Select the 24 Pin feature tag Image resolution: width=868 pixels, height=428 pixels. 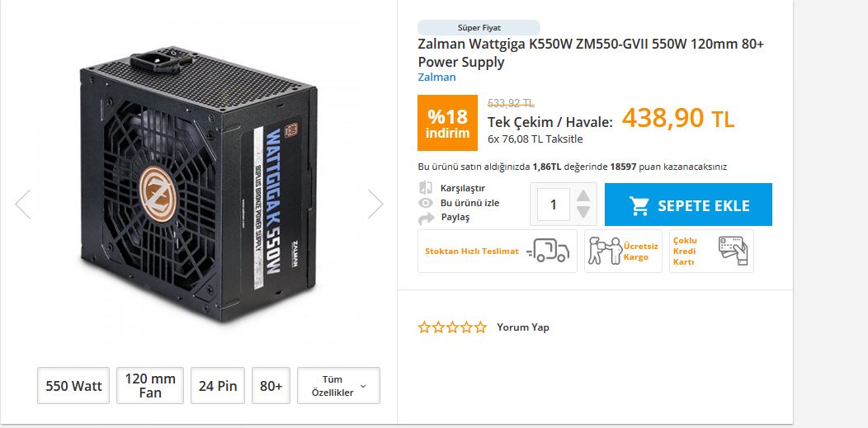pyautogui.click(x=218, y=385)
